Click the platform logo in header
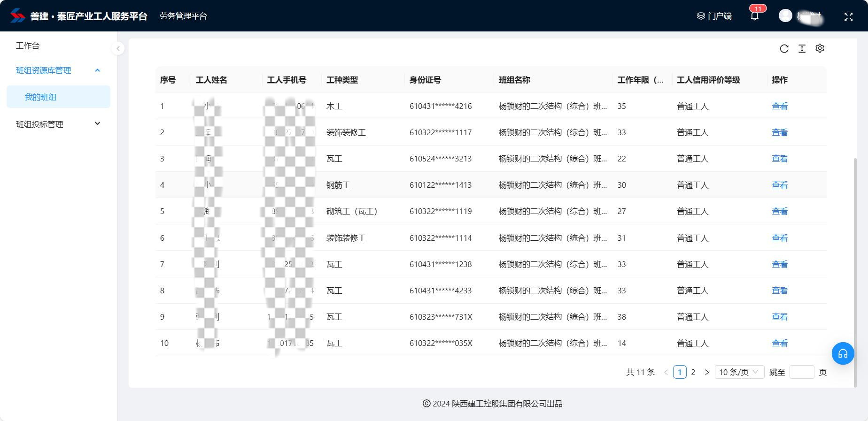 point(18,16)
